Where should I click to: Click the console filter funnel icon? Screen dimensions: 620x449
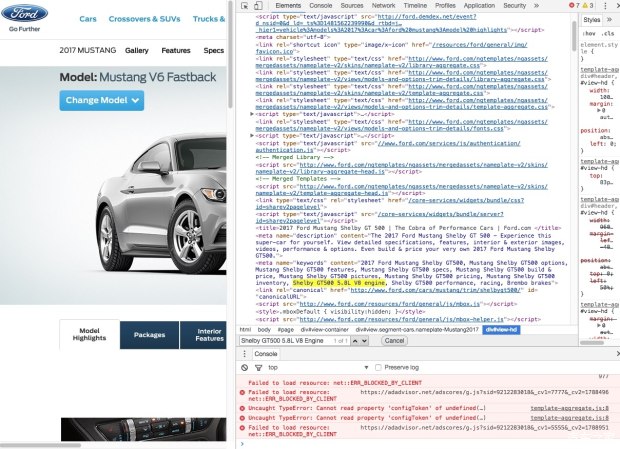coord(259,367)
